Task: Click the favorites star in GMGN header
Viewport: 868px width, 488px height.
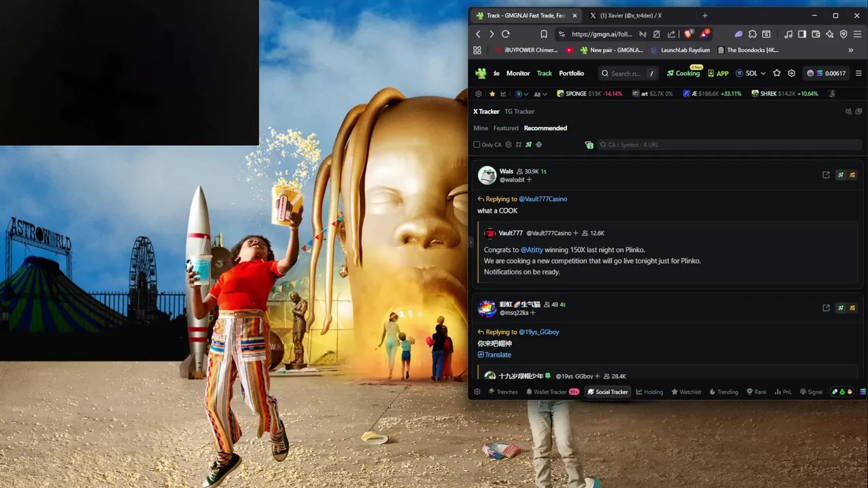Action: [x=777, y=73]
